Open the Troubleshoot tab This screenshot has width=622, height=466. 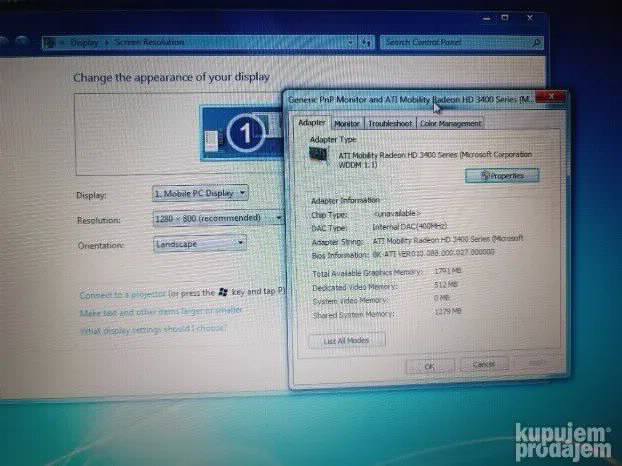coord(390,124)
